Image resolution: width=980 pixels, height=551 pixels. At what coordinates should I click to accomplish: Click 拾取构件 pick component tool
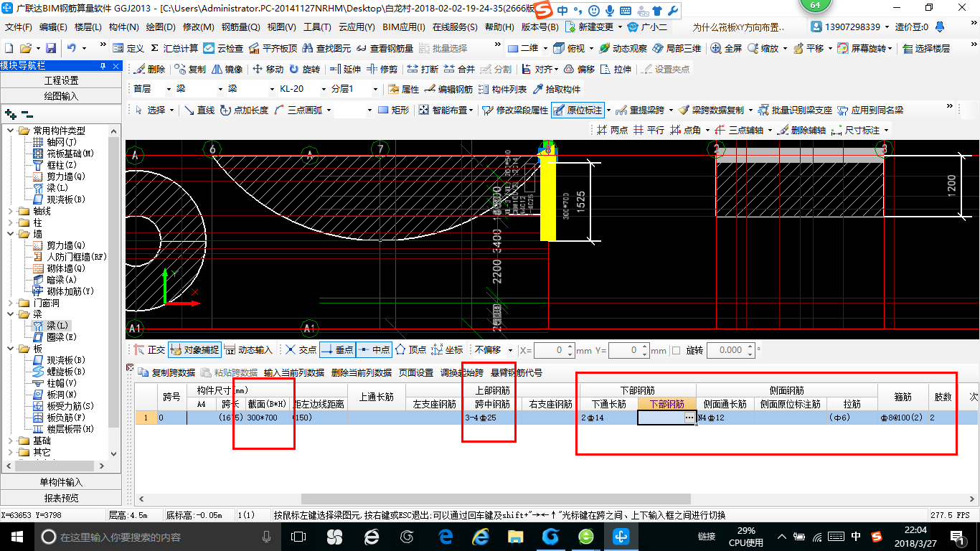click(556, 90)
